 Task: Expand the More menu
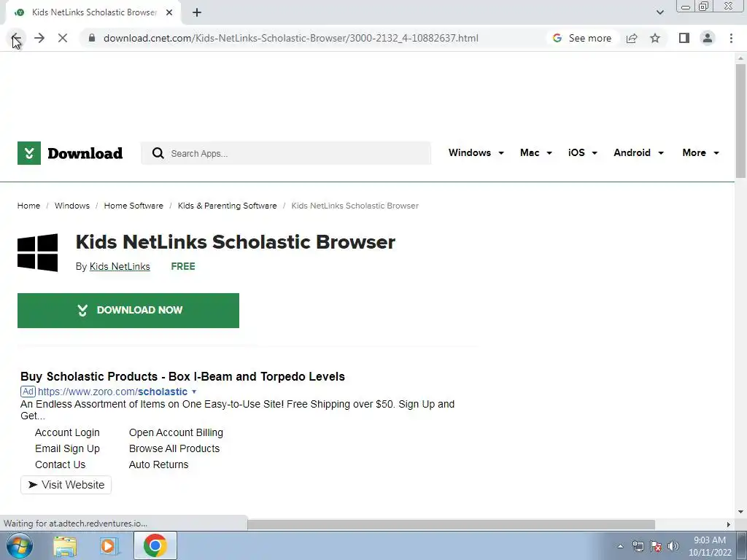[700, 153]
